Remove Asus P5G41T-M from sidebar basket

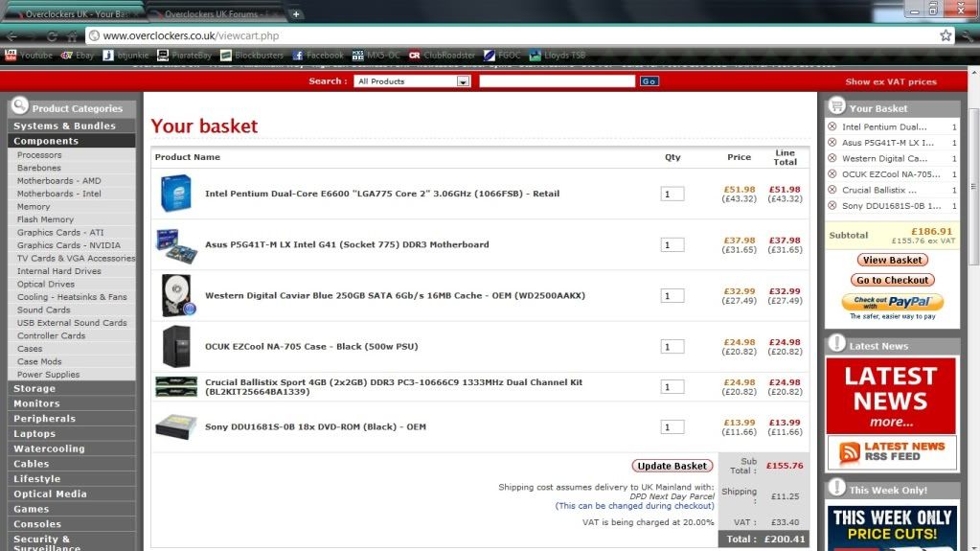[x=832, y=143]
